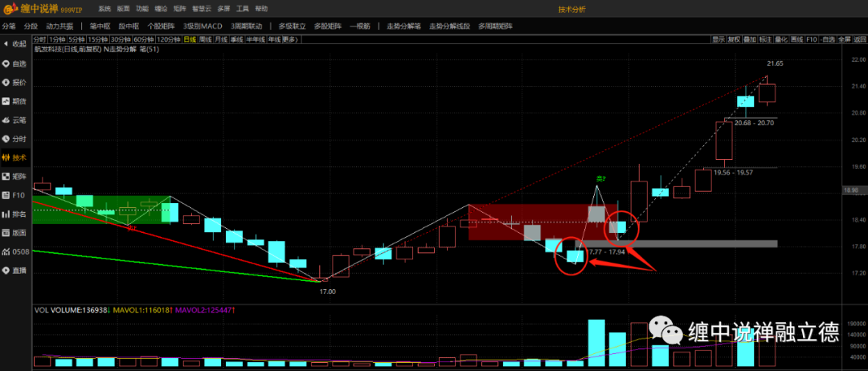The height and width of the screenshot is (371, 868).
Task: Open the 工具 menu
Action: 243,9
